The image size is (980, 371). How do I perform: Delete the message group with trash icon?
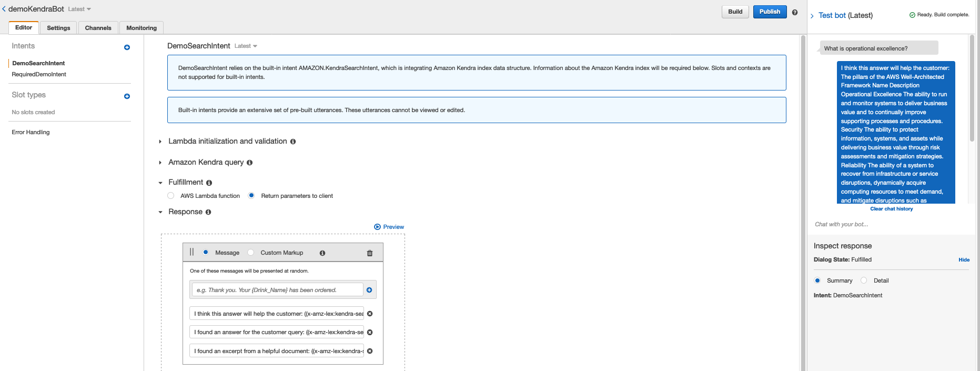(370, 253)
